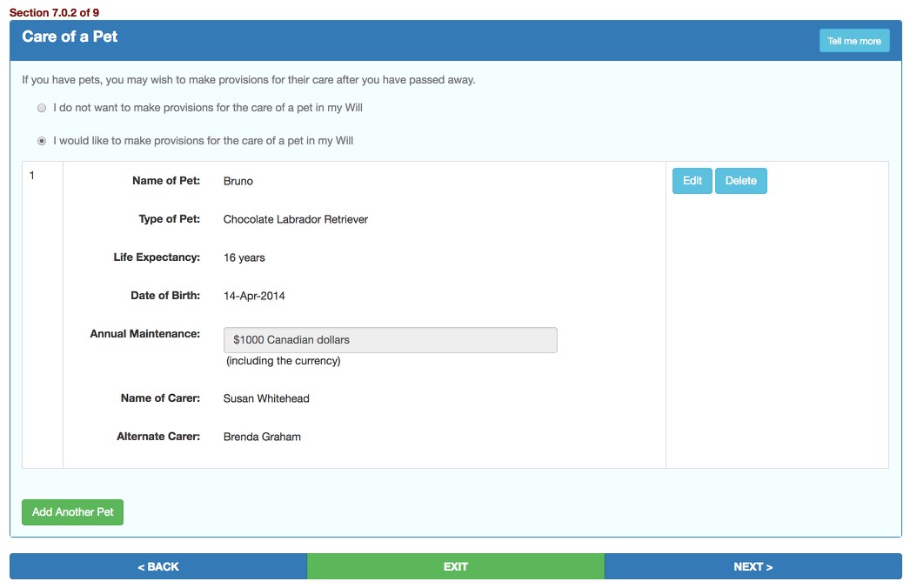
Task: Click the 'Chocolate Labrador Retriever' pet type text
Action: (295, 220)
